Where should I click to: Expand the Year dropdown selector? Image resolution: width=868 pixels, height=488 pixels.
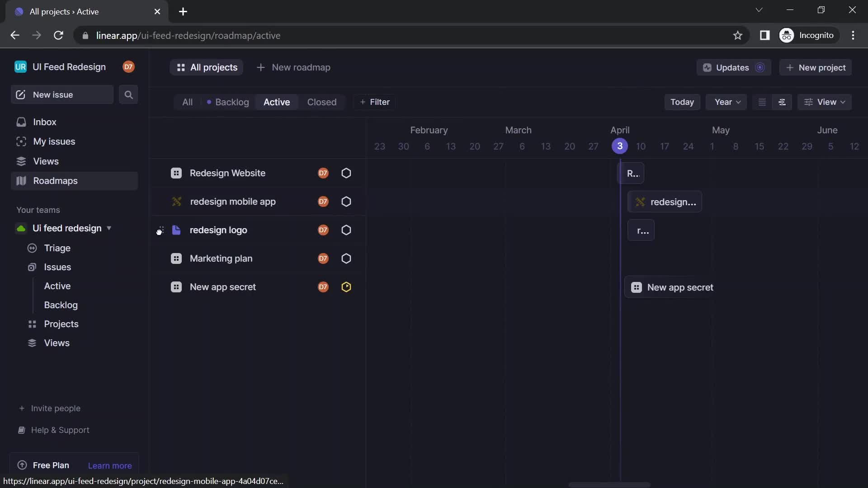point(726,102)
